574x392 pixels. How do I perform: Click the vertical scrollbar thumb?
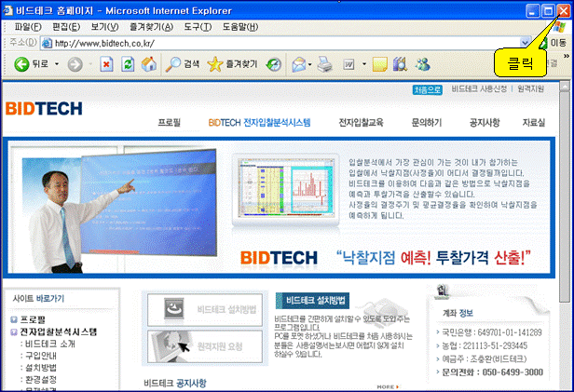565,197
